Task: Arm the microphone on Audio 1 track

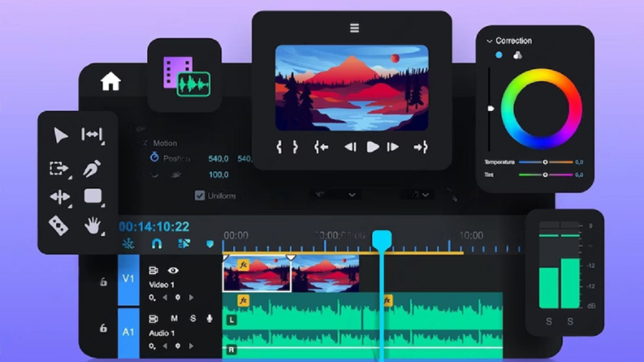Action: (x=210, y=318)
